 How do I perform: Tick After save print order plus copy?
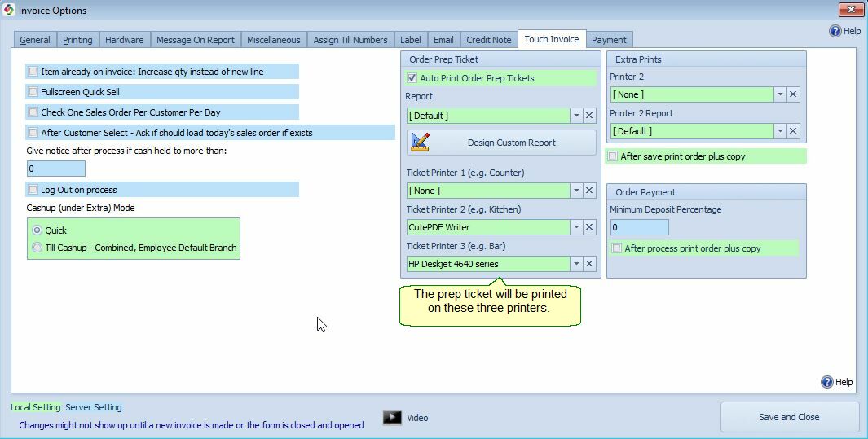pos(612,156)
